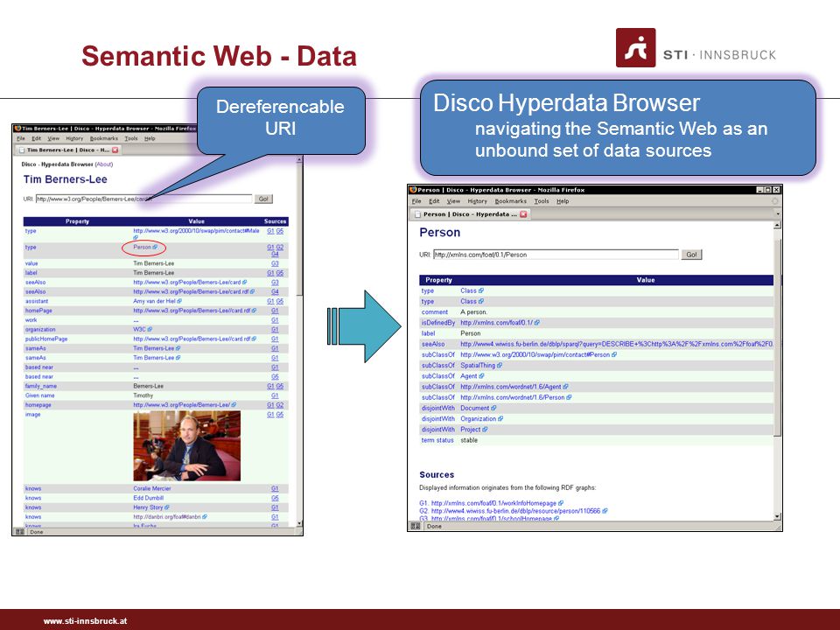Open Bookmarks menu in Tim Berners-Lee window
840x630 pixels.
[x=104, y=138]
